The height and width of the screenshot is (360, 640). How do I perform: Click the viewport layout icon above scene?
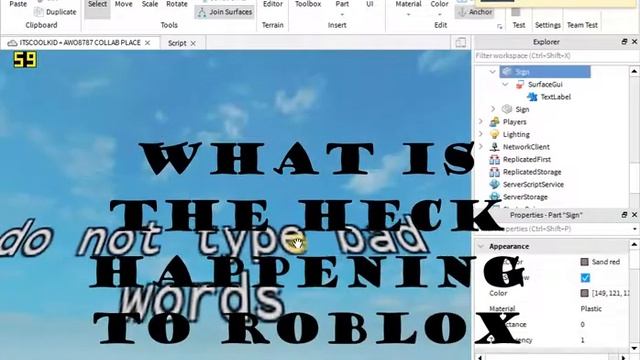point(460,42)
